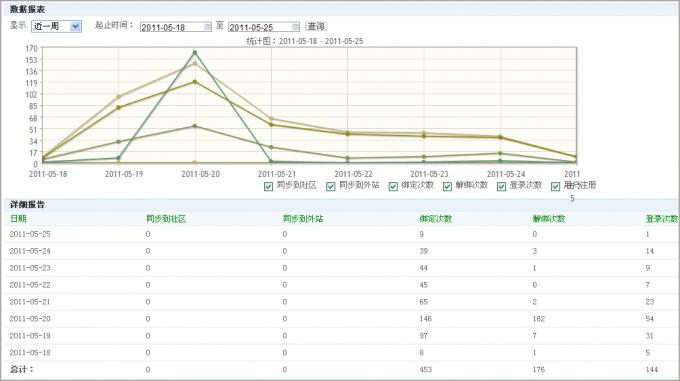Viewport: 680px width, 381px height.
Task: Focus the start date field 2011-05-18
Action: [x=172, y=27]
